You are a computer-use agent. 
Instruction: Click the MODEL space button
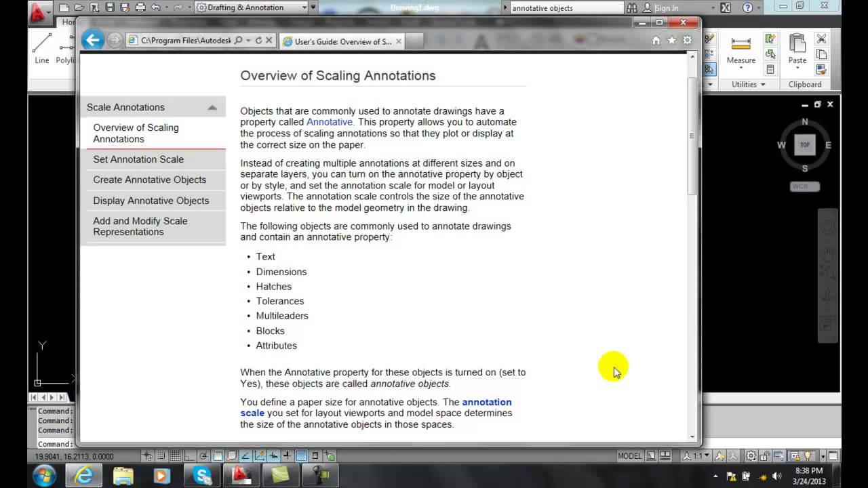tap(630, 456)
